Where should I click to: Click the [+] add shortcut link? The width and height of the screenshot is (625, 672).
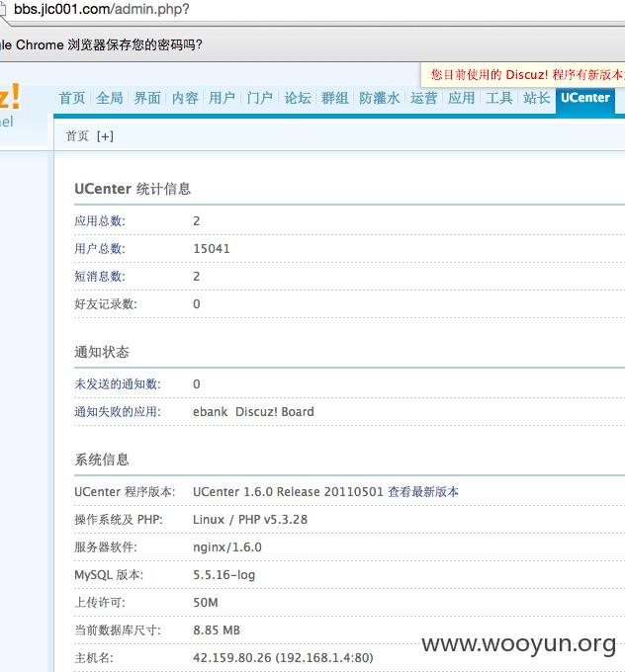coord(105,136)
